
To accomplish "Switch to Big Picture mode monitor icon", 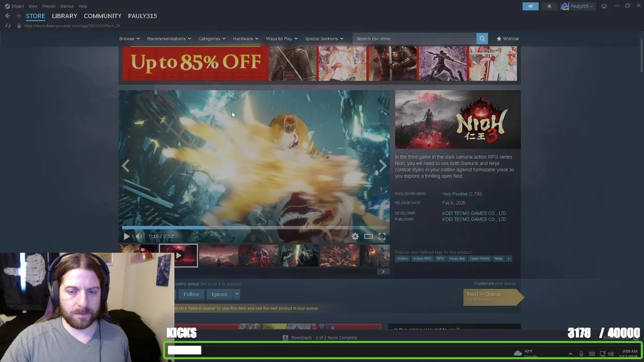I will point(604,6).
